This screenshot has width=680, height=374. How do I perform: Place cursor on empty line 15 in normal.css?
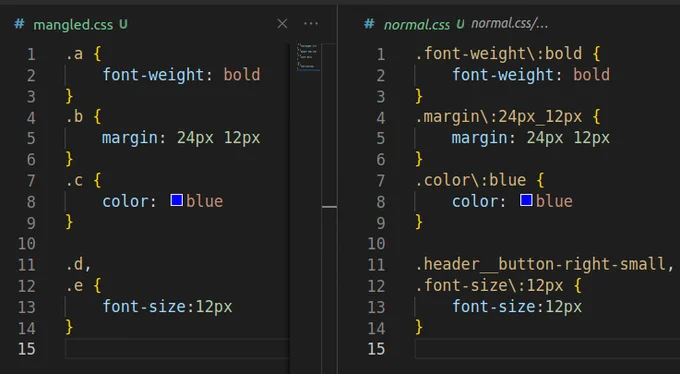point(547,348)
